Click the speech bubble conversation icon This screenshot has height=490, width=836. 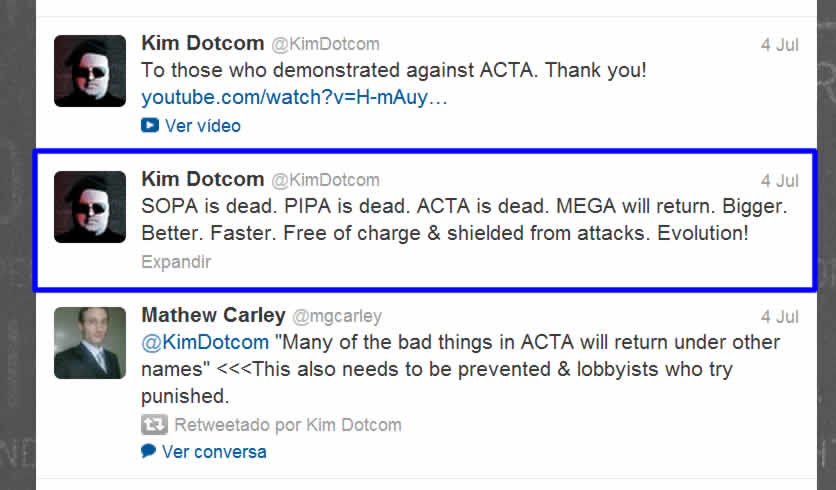click(x=149, y=451)
